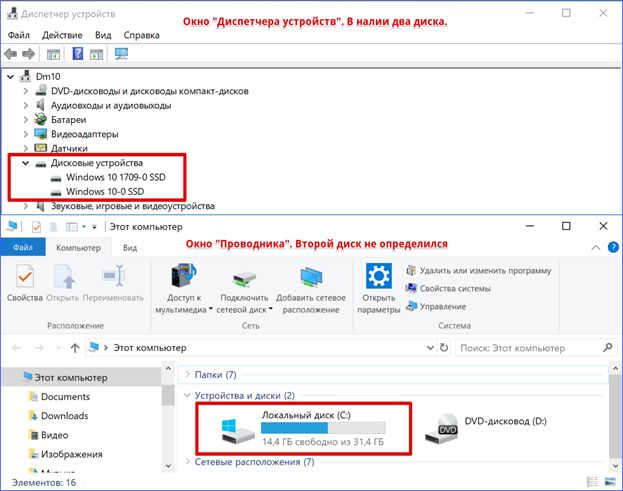Click the DVD-дисководы drive icon in tree
623x491 pixels.
(41, 91)
